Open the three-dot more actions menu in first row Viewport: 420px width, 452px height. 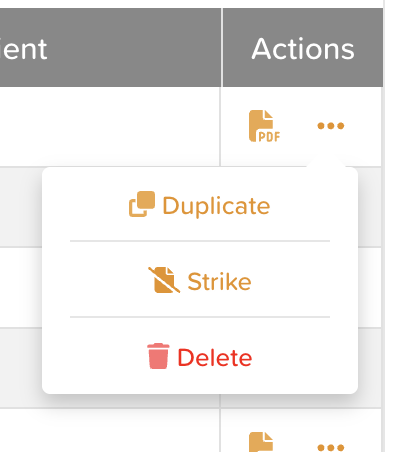tap(331, 126)
